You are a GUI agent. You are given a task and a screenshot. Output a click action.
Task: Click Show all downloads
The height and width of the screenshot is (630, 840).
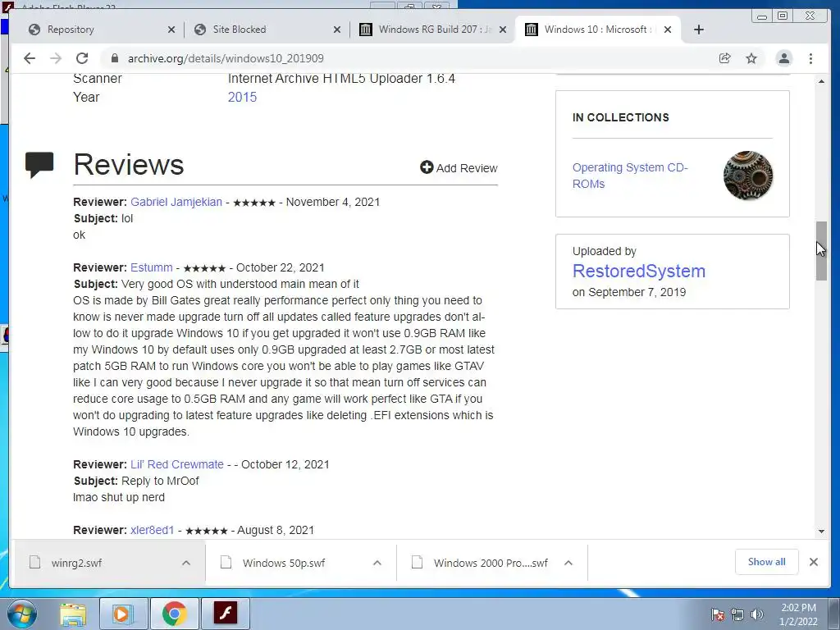[x=767, y=562]
